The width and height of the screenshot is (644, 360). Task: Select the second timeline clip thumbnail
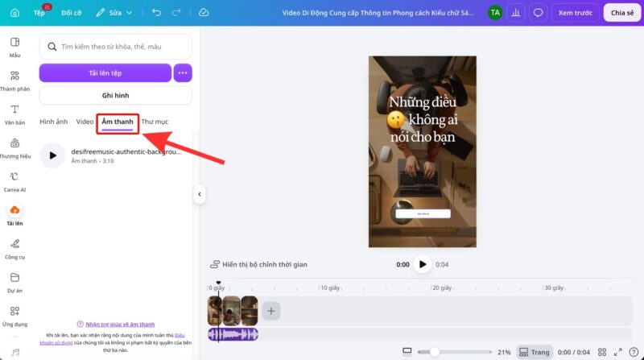tap(232, 311)
